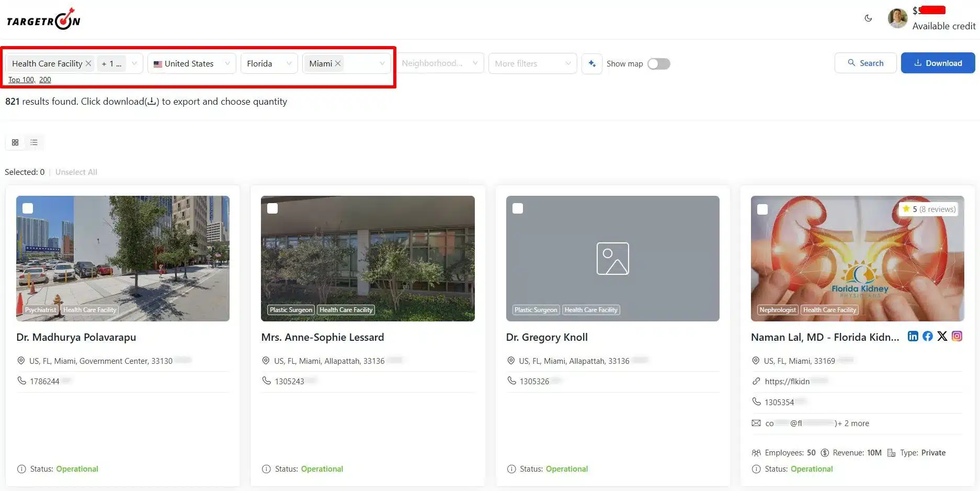Expand the Florida state dropdown
980x491 pixels.
[269, 63]
